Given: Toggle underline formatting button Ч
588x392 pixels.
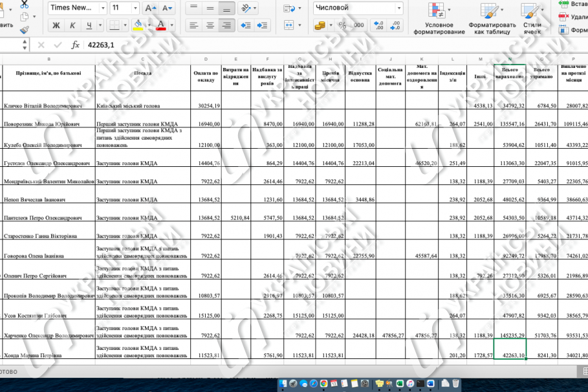Looking at the screenshot, I should click(x=89, y=25).
